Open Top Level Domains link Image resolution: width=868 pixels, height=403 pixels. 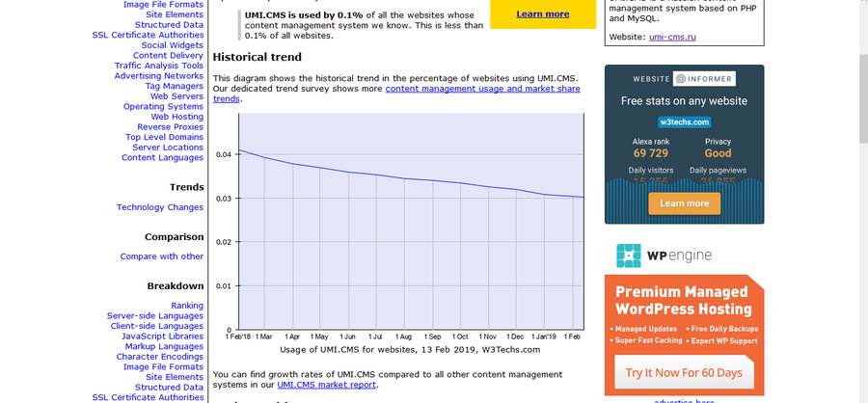coord(164,137)
